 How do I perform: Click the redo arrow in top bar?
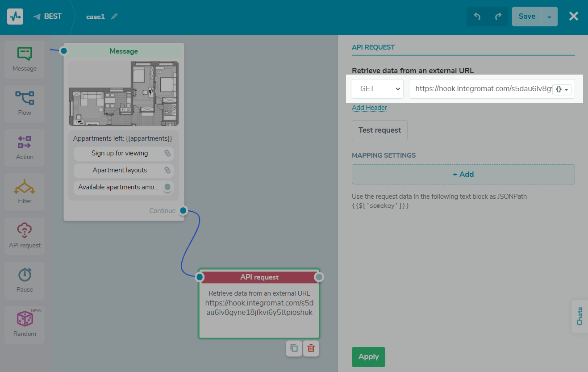[x=498, y=17]
